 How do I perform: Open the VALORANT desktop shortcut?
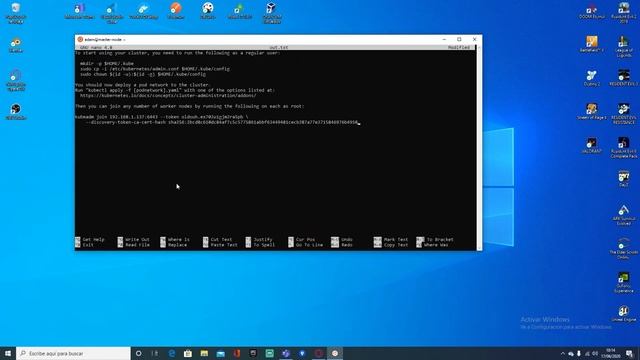(x=591, y=145)
